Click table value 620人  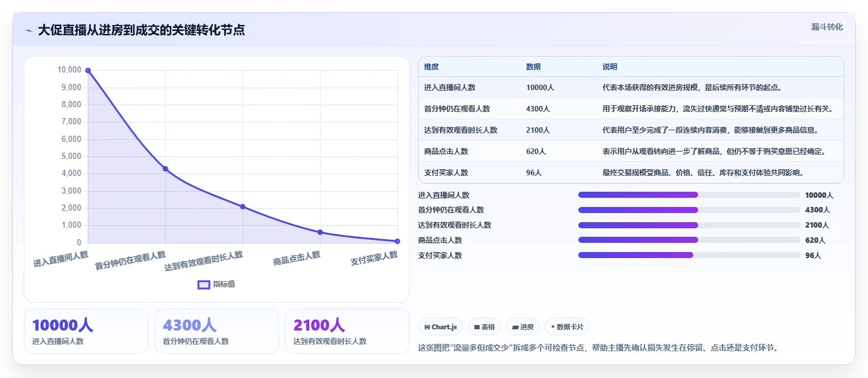tap(536, 152)
